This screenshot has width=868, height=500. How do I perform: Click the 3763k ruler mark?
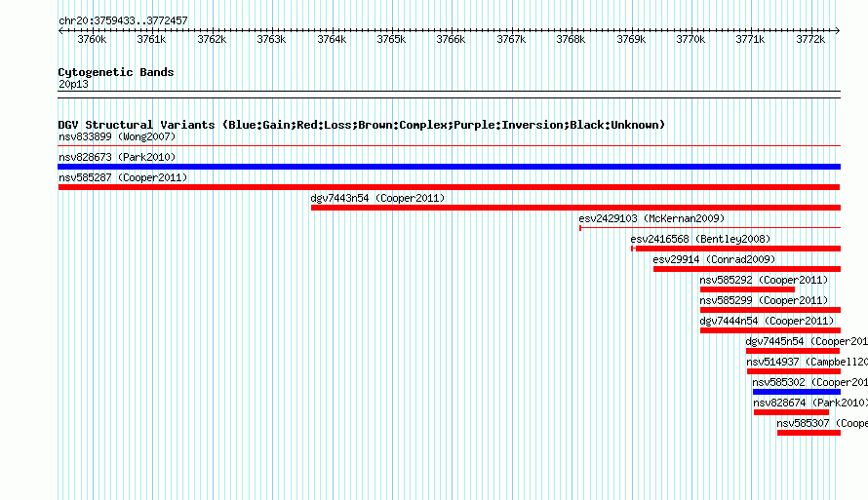point(271,39)
